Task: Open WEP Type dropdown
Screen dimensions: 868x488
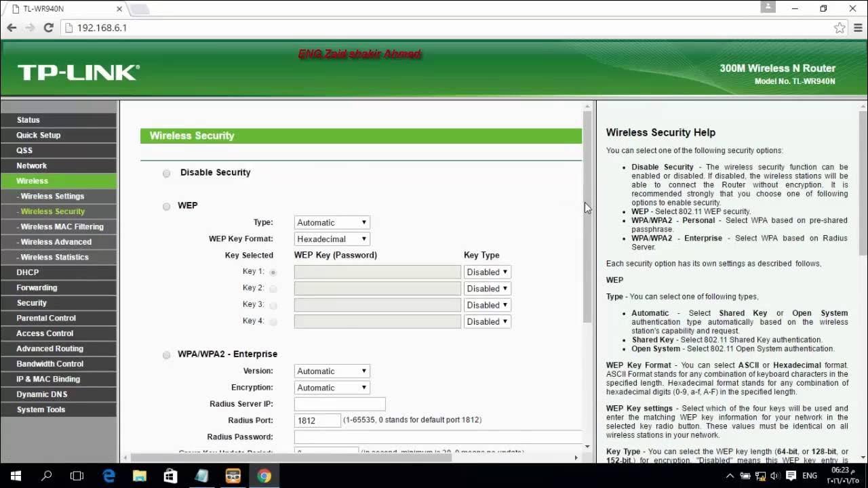Action: coord(332,222)
